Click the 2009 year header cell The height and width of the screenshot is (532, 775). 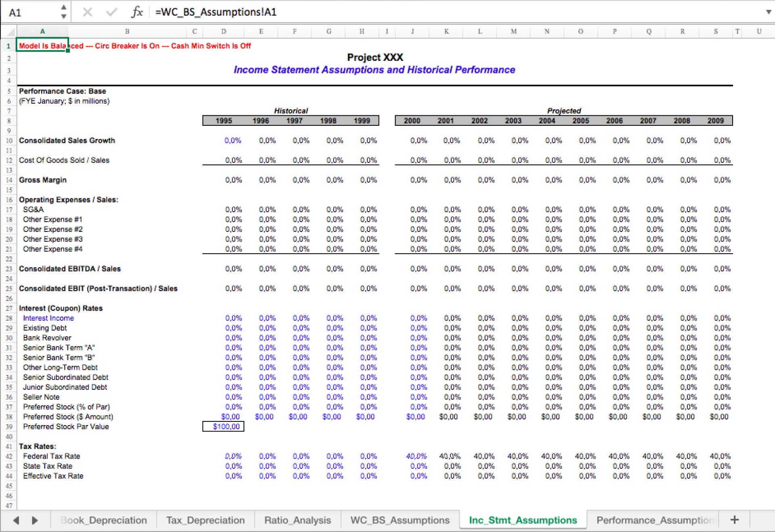point(715,121)
